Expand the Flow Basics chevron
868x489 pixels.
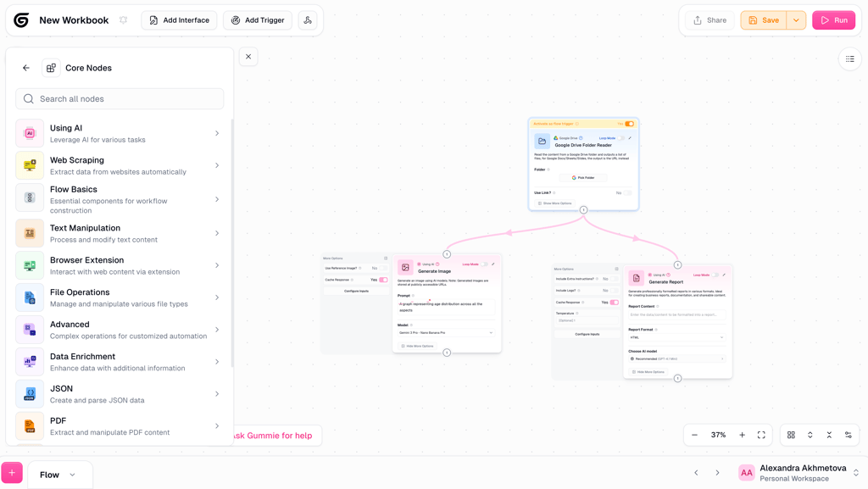(x=217, y=199)
